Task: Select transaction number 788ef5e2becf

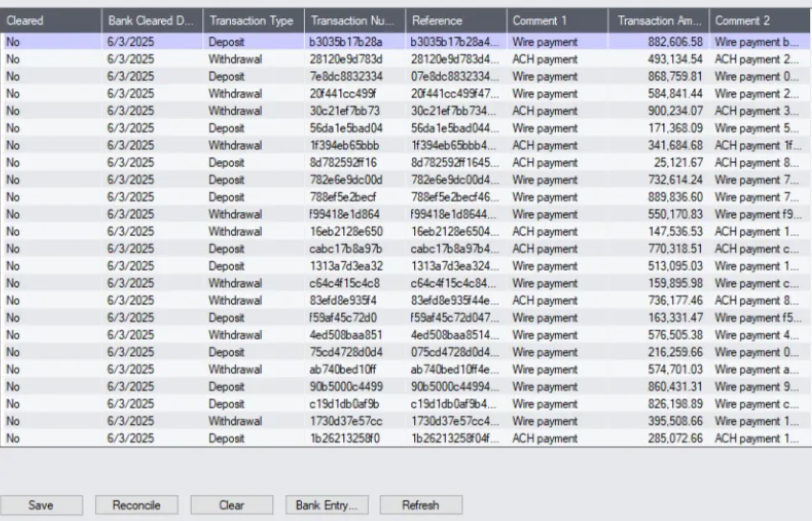Action: [343, 197]
